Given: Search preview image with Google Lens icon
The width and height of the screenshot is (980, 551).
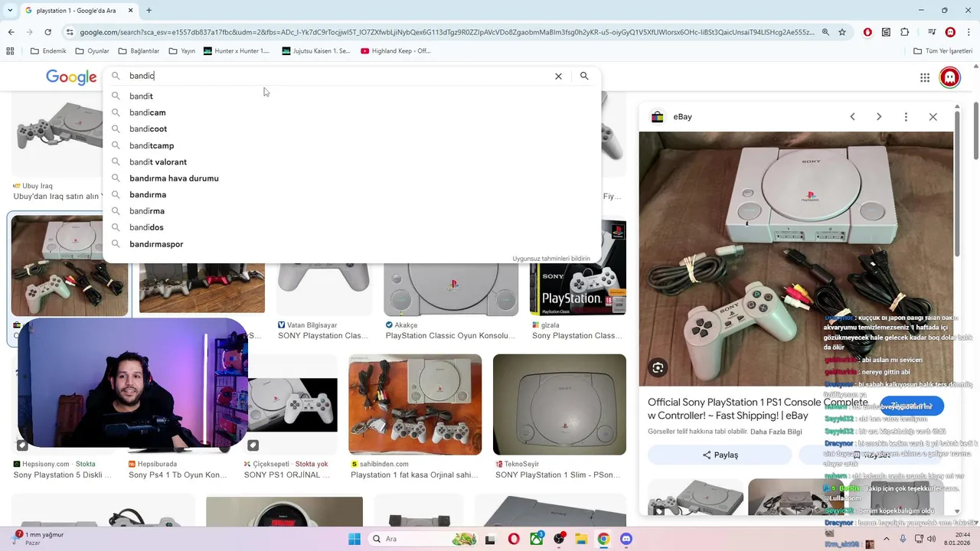Looking at the screenshot, I should point(658,368).
